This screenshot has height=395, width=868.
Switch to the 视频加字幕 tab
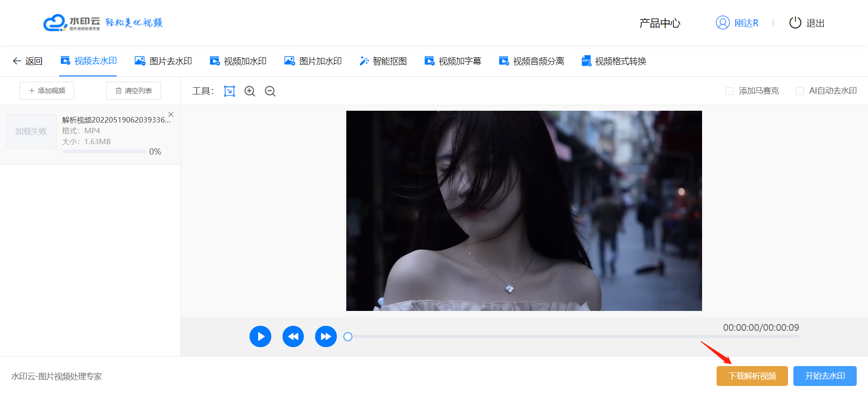pos(453,61)
